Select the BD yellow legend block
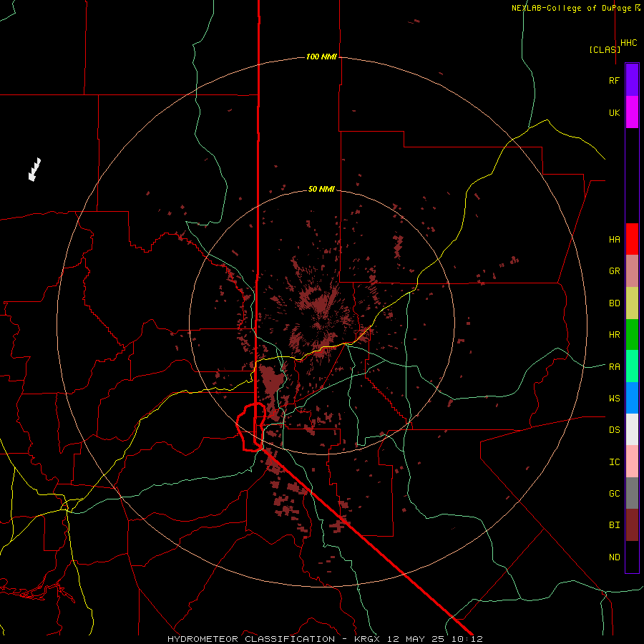The width and height of the screenshot is (644, 644). click(x=632, y=303)
